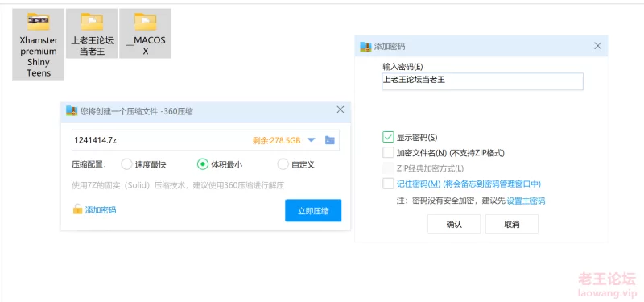Click the 添加密码 dialog title icon

pyautogui.click(x=365, y=47)
